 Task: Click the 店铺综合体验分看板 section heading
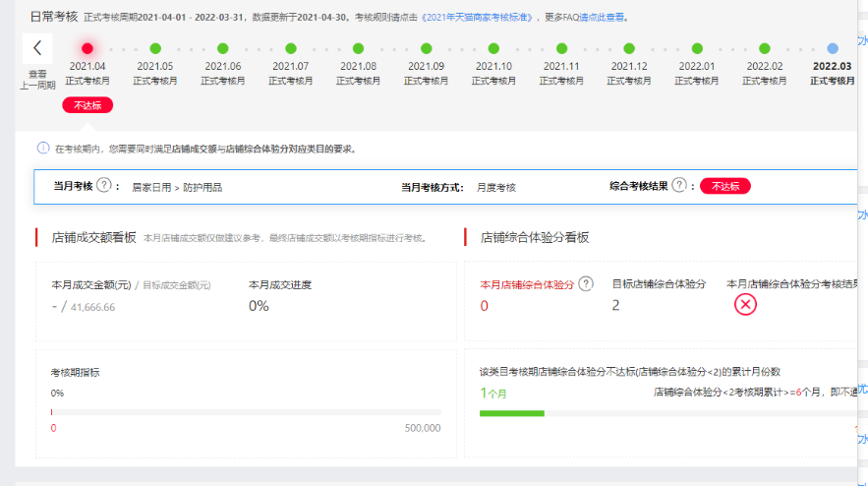[534, 237]
